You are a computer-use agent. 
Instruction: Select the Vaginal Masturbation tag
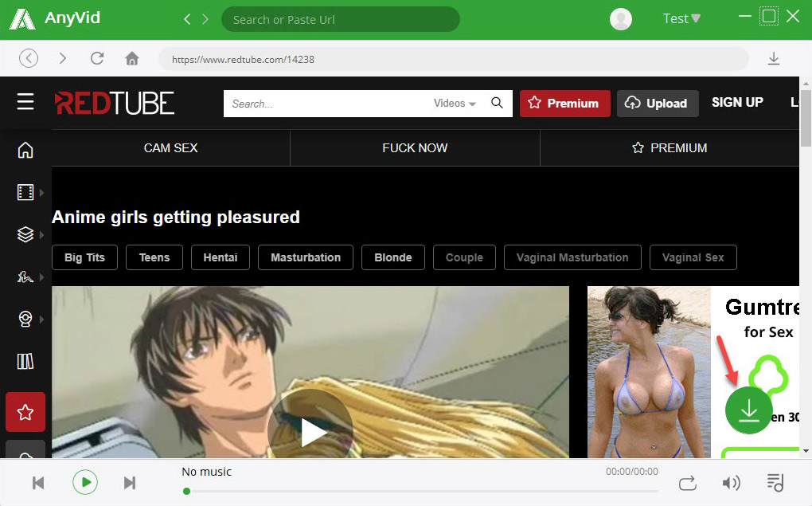pos(572,257)
